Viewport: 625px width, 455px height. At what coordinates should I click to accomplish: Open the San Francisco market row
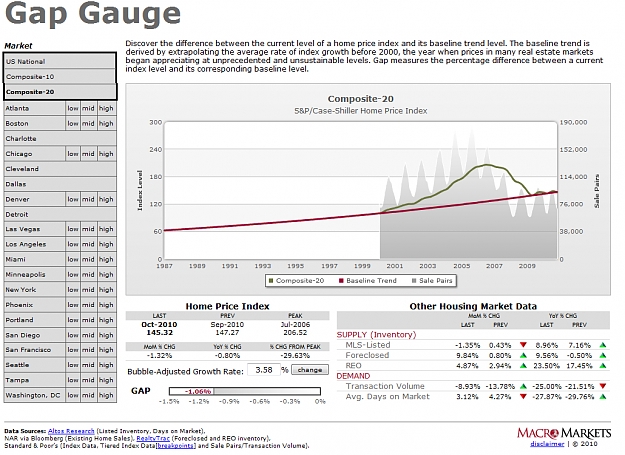point(35,350)
